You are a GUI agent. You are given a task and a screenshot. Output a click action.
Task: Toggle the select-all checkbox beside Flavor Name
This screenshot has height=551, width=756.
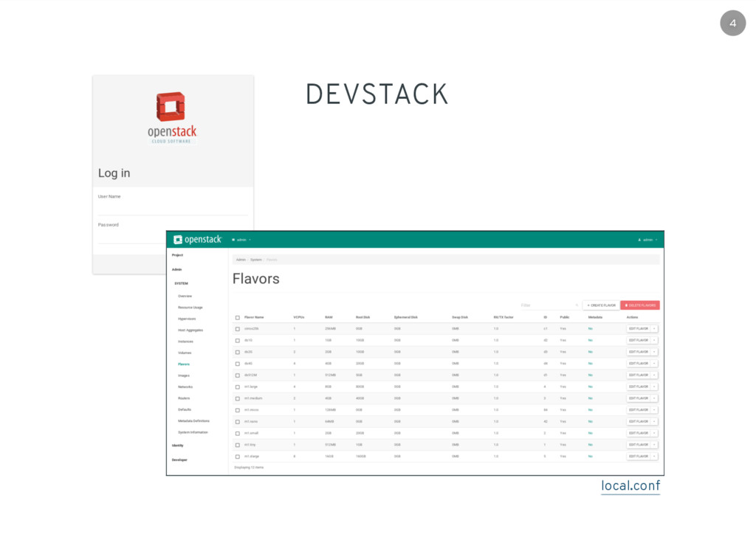[x=237, y=318]
